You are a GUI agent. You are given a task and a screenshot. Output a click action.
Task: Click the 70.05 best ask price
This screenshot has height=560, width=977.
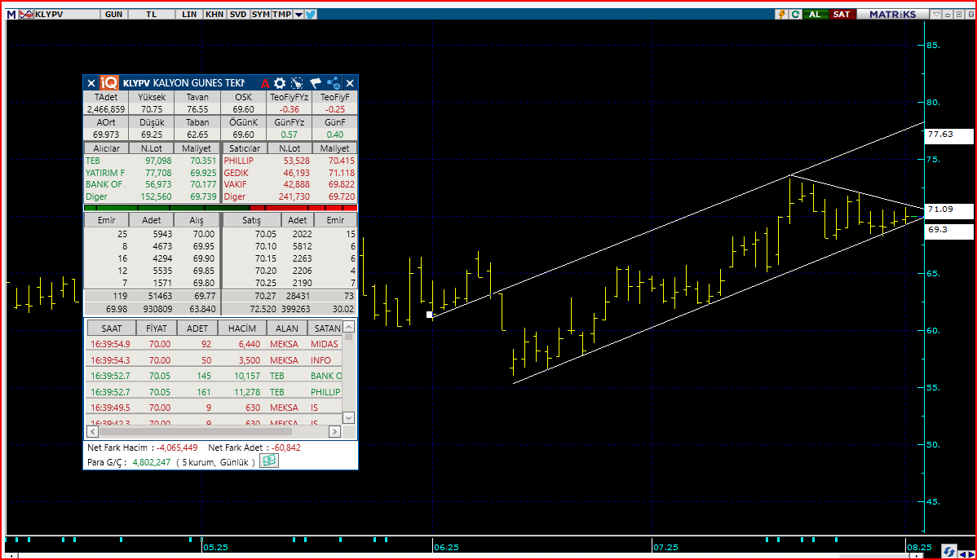[265, 234]
